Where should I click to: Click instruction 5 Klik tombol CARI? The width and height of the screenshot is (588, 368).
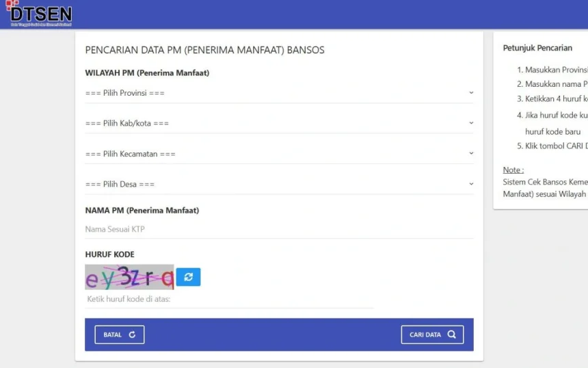point(552,146)
